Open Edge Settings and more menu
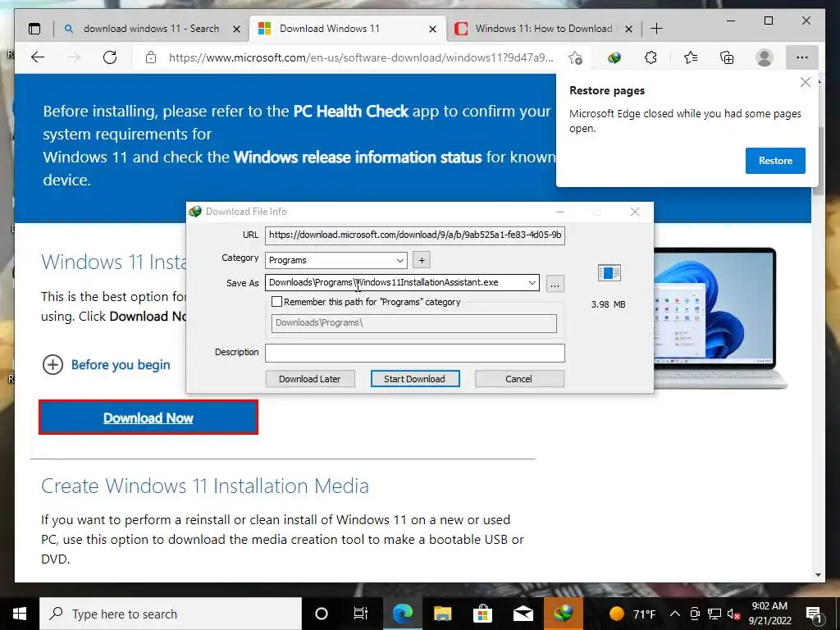 802,57
